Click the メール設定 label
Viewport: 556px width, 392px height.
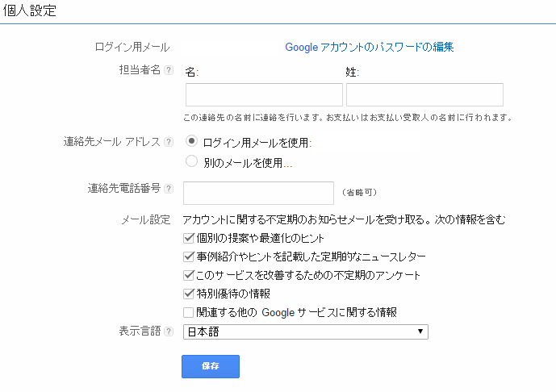click(x=146, y=219)
